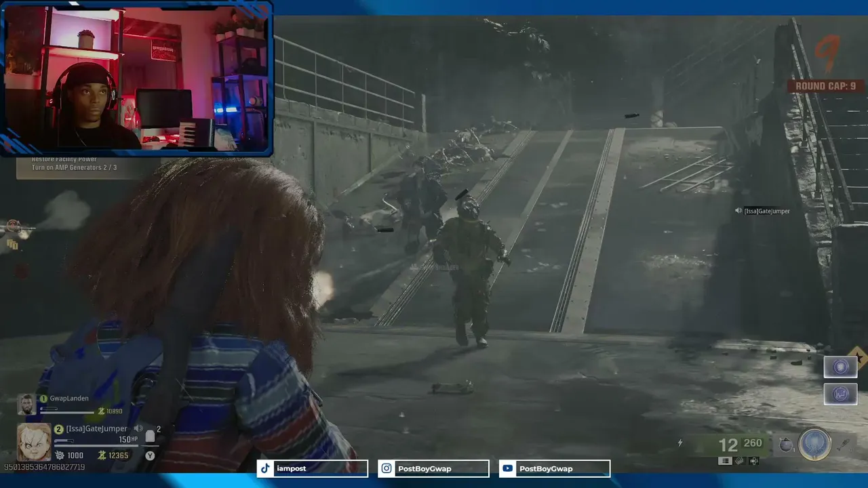The height and width of the screenshot is (488, 868).
Task: Click the floating '[Issa]GateJumper' name tag
Action: coord(767,211)
